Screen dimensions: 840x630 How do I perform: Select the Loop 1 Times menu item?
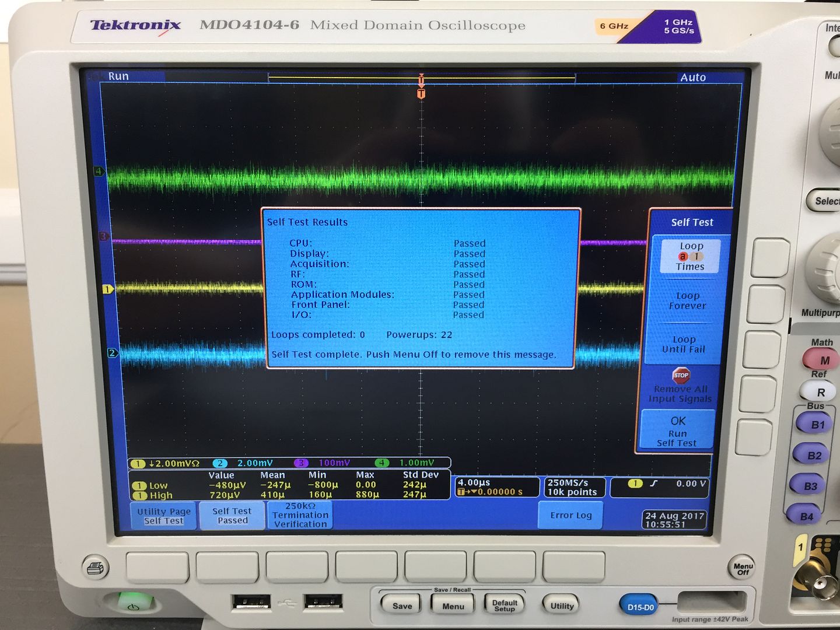click(691, 256)
